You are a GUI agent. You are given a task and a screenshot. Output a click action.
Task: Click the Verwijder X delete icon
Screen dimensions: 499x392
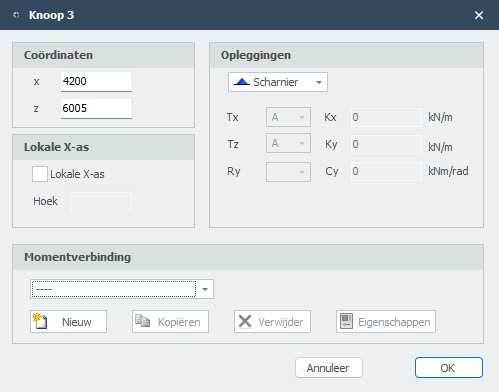click(245, 322)
